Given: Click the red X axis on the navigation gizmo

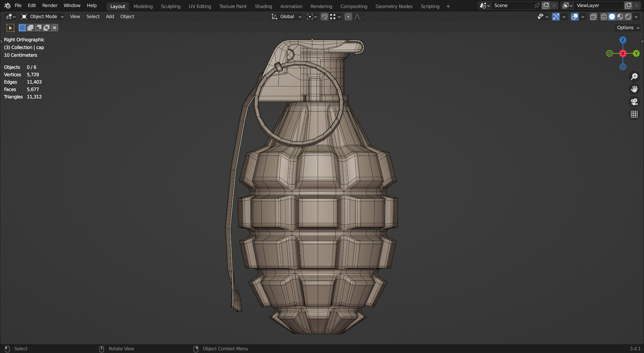Looking at the screenshot, I should [x=623, y=53].
